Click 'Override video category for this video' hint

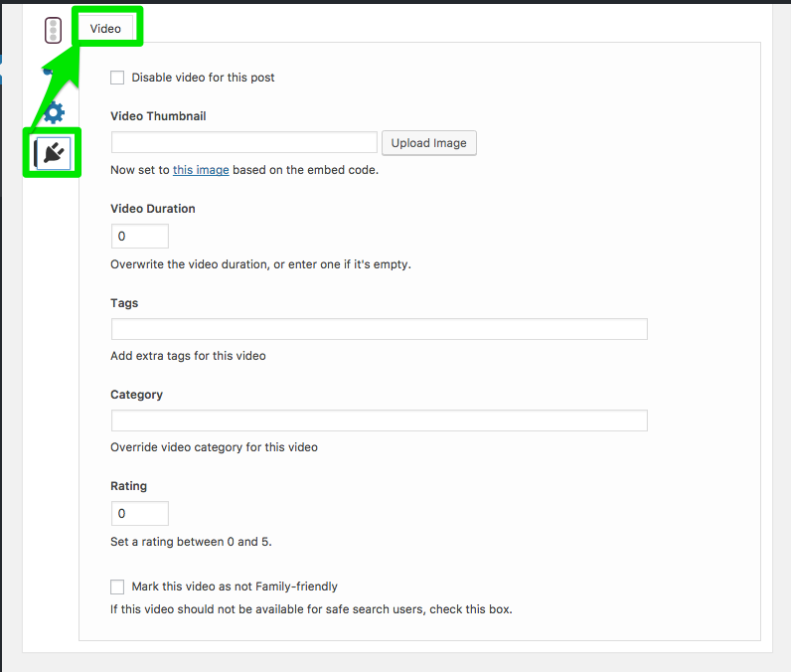point(214,447)
